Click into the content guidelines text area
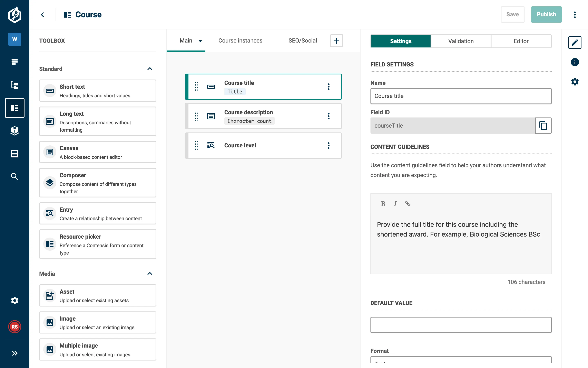The image size is (588, 368). coord(461,243)
